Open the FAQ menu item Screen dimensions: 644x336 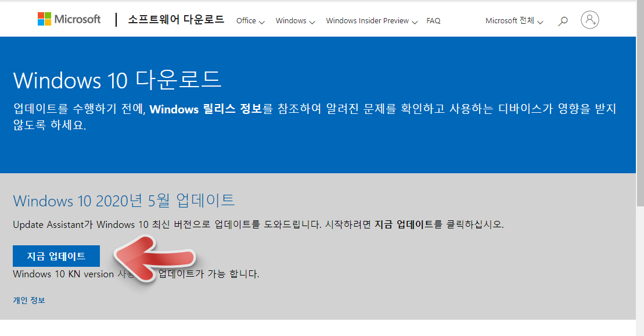coord(433,21)
